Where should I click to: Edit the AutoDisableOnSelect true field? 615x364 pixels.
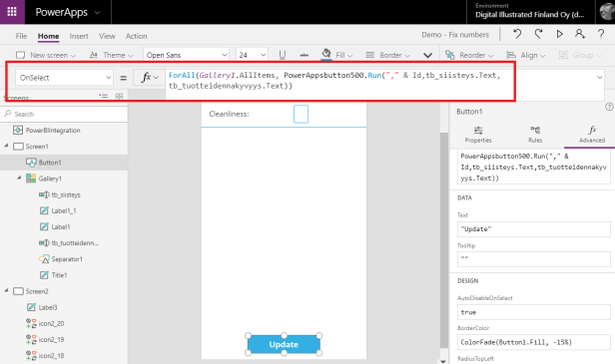[x=534, y=312]
